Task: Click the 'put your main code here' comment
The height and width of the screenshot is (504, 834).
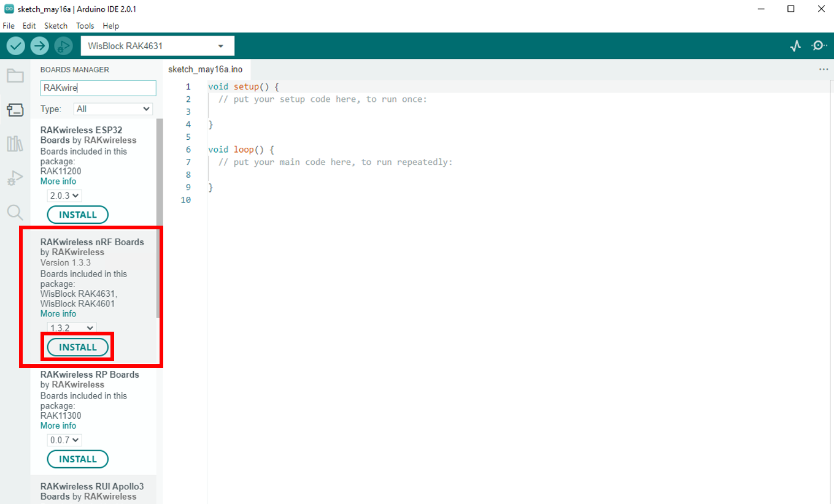Action: (335, 162)
